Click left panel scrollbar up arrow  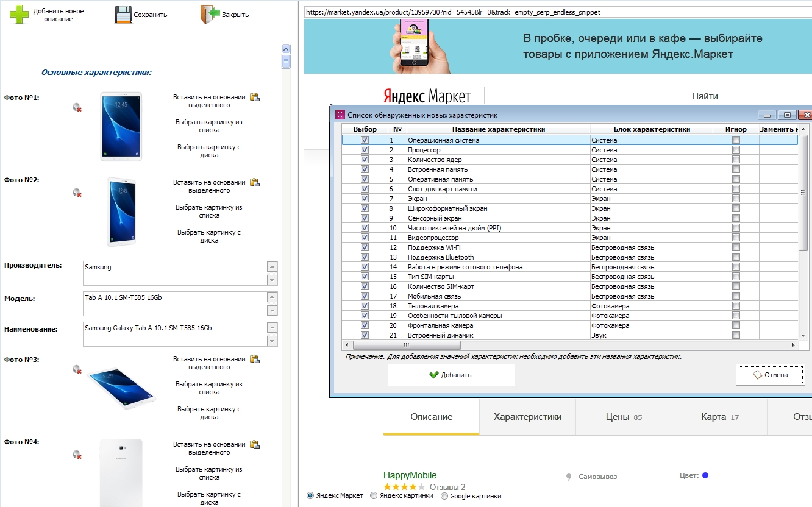click(x=286, y=49)
